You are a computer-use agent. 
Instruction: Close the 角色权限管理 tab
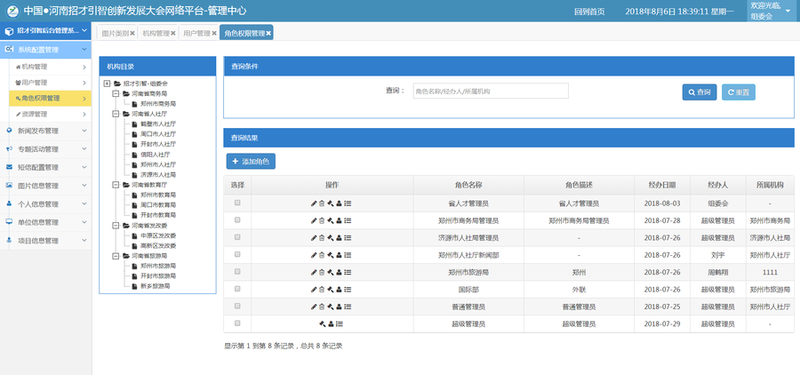(x=268, y=33)
